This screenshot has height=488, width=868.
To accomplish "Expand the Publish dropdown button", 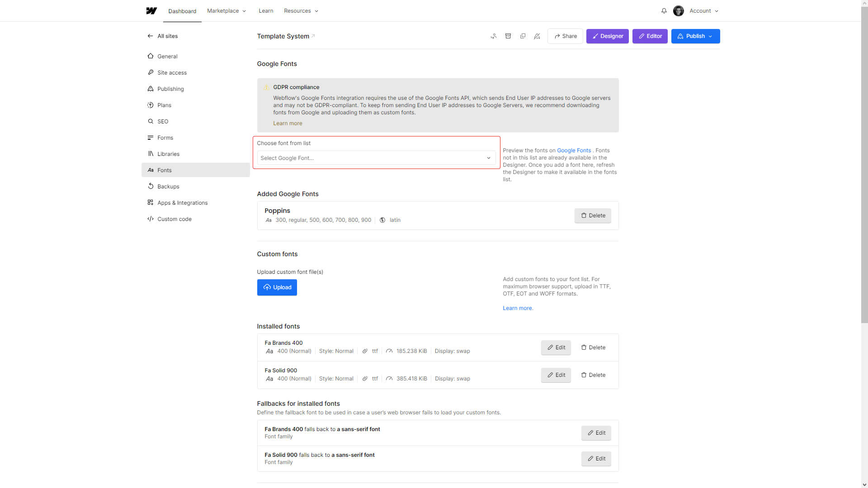I will pyautogui.click(x=695, y=36).
